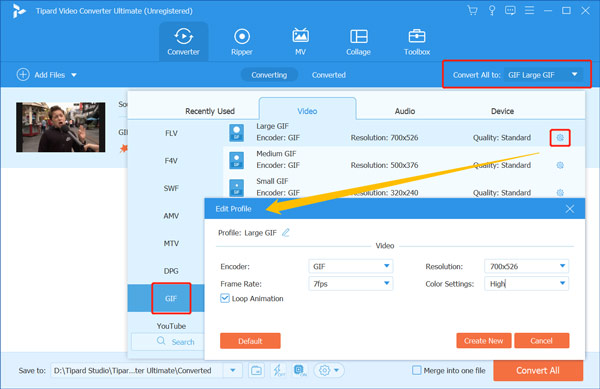Switch to the Audio tab
Viewport: 600px width, 389px height.
(405, 111)
